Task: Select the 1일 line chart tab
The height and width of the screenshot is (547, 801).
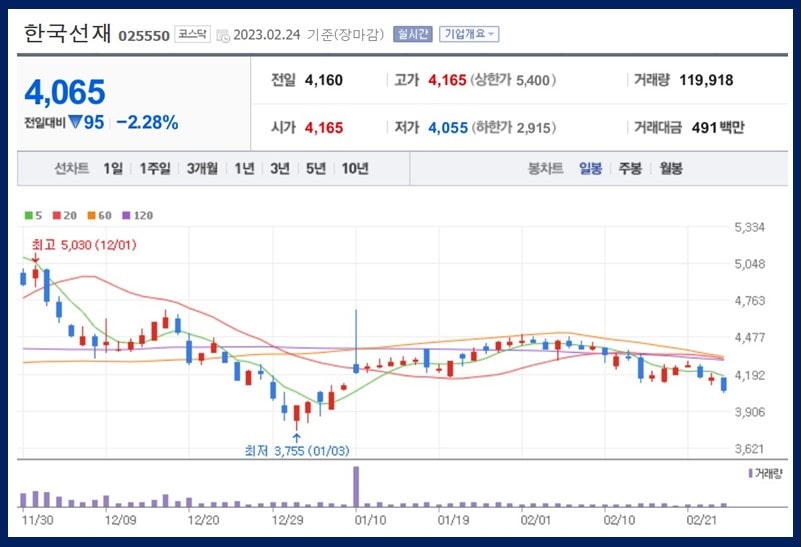Action: click(x=113, y=169)
